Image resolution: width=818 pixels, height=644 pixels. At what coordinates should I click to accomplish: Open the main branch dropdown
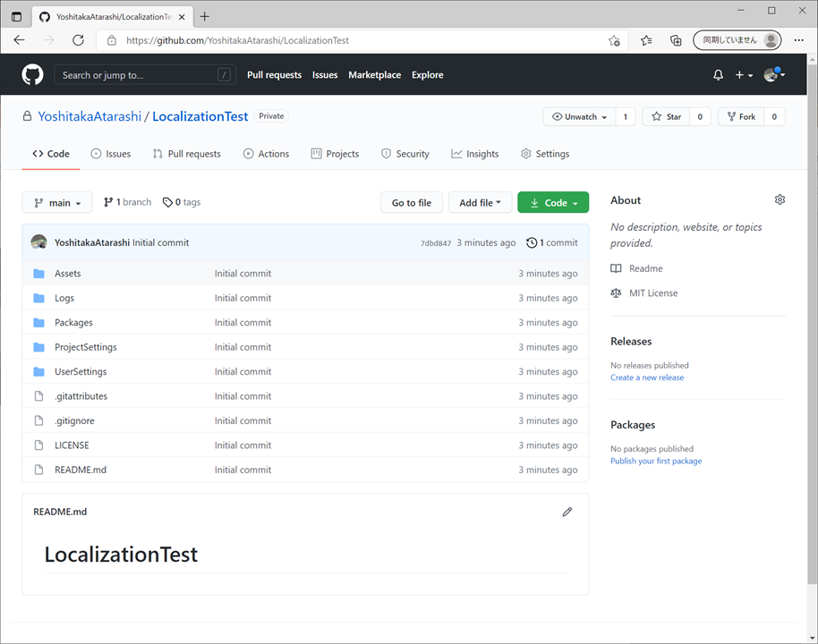click(x=56, y=202)
